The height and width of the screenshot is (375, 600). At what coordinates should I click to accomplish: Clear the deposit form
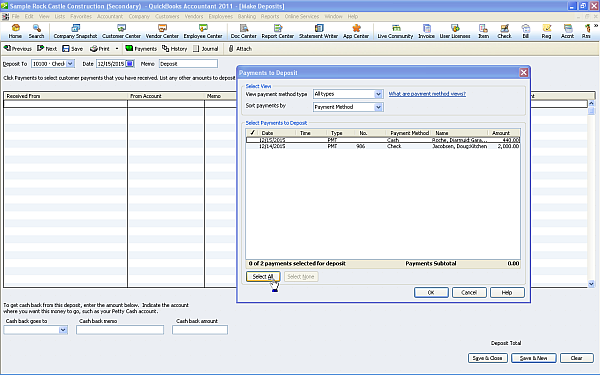[x=576, y=358]
